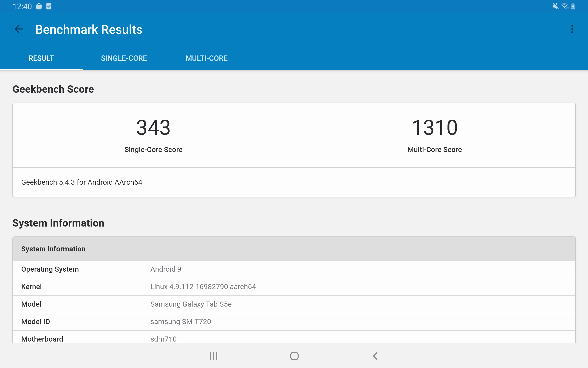Tap the Android 9 value
The width and height of the screenshot is (588, 368).
166,269
